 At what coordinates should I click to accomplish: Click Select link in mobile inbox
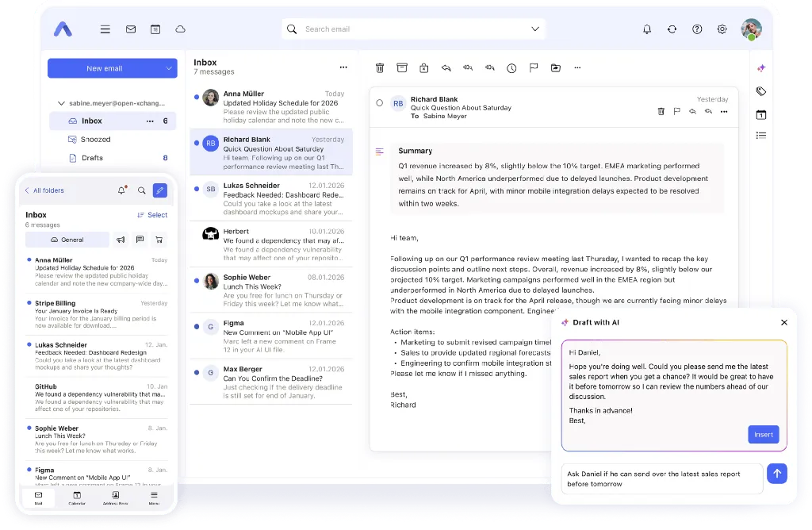coord(152,215)
